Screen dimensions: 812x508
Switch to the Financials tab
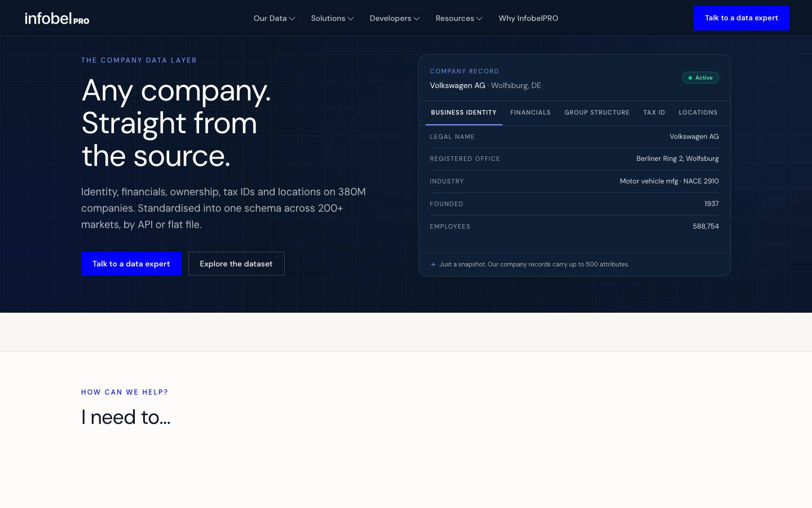click(531, 113)
